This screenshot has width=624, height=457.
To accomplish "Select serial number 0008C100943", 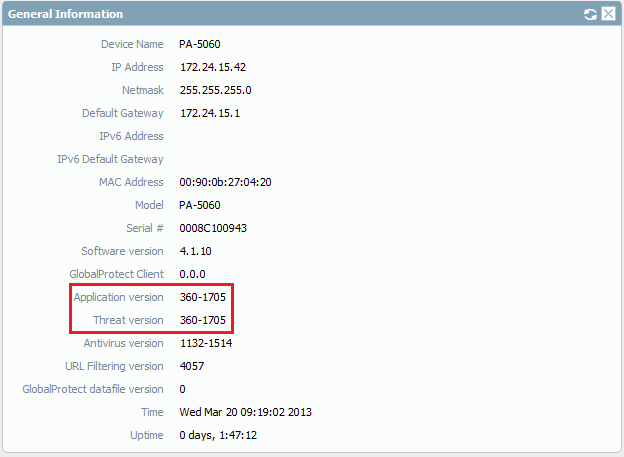I will [x=213, y=228].
